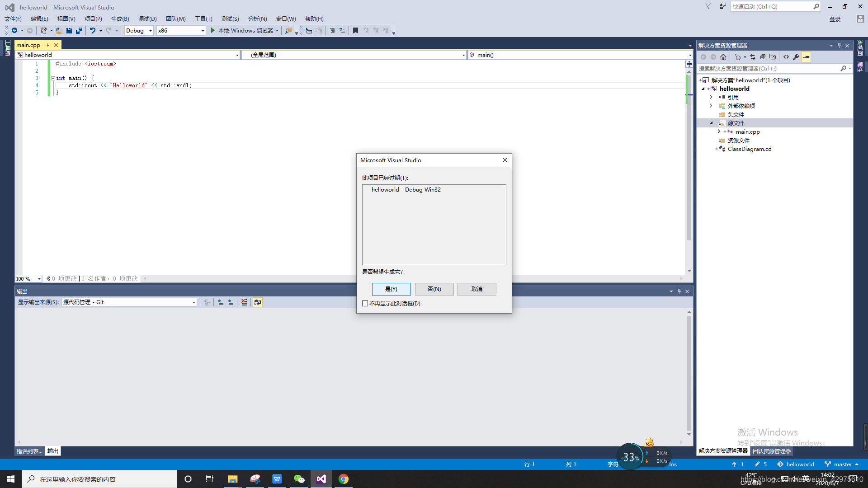868x488 pixels.
Task: Click the Navigate Backward arrow in toolbar
Action: click(14, 31)
